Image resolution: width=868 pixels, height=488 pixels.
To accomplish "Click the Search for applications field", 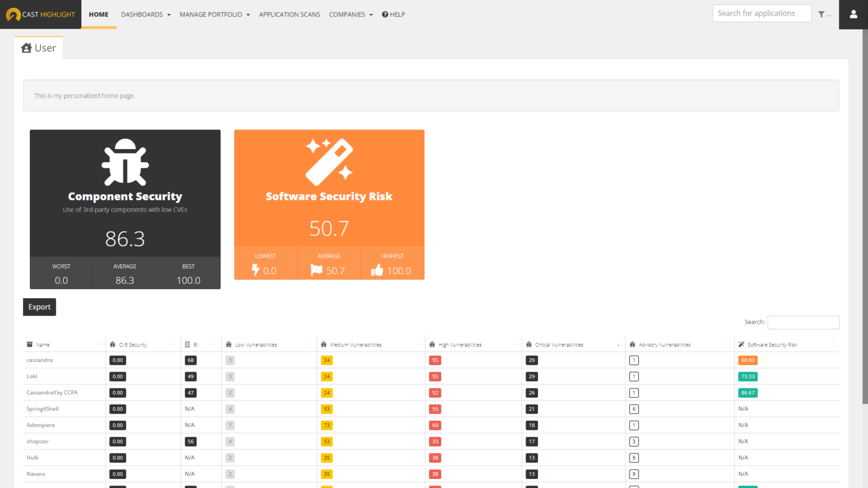I will pyautogui.click(x=761, y=13).
